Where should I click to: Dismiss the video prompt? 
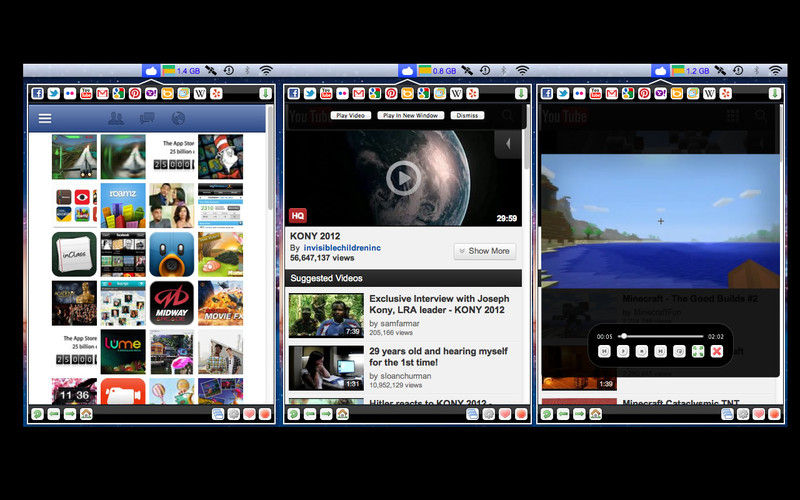pyautogui.click(x=467, y=115)
